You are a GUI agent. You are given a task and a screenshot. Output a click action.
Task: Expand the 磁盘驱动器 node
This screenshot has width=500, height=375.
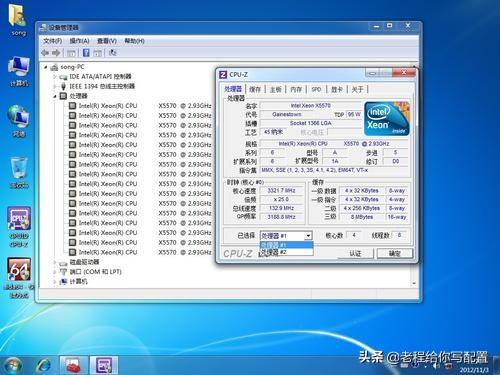point(55,262)
